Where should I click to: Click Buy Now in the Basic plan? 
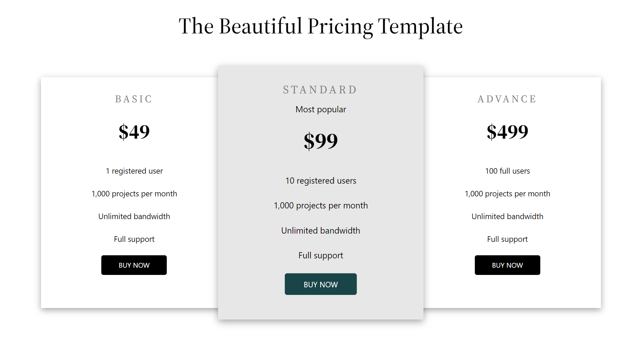(134, 265)
